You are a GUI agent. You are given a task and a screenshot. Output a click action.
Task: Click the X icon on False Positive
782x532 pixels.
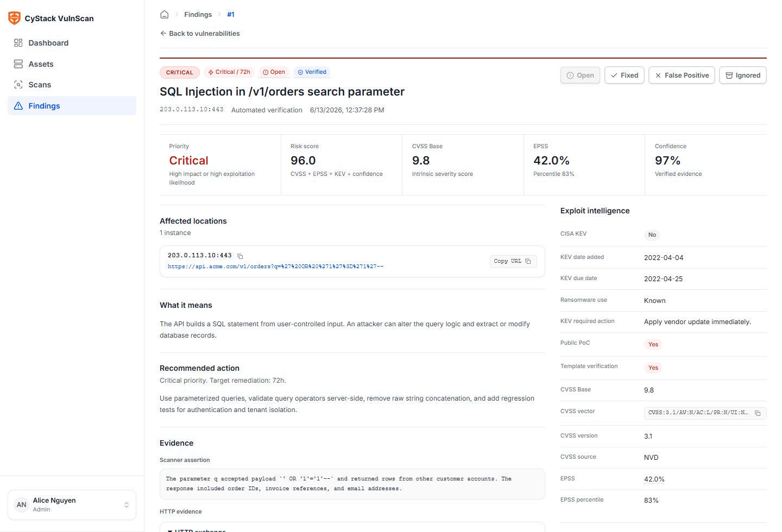point(658,75)
